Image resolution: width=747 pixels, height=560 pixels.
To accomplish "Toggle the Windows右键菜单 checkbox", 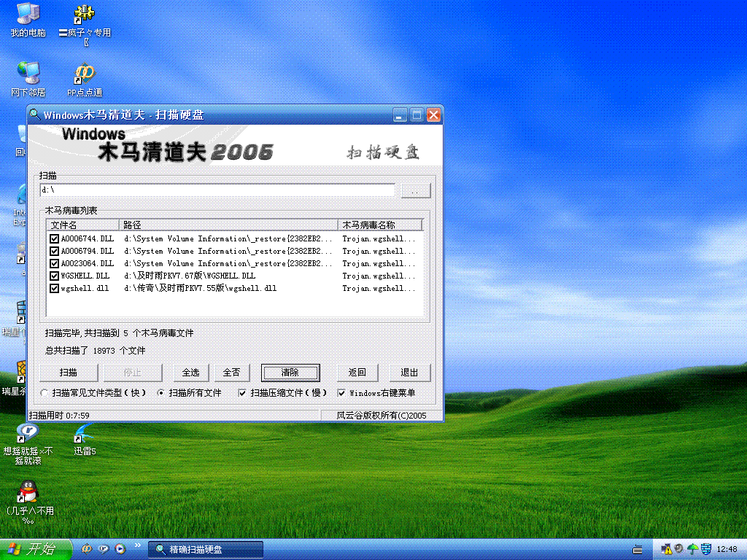I will point(341,393).
